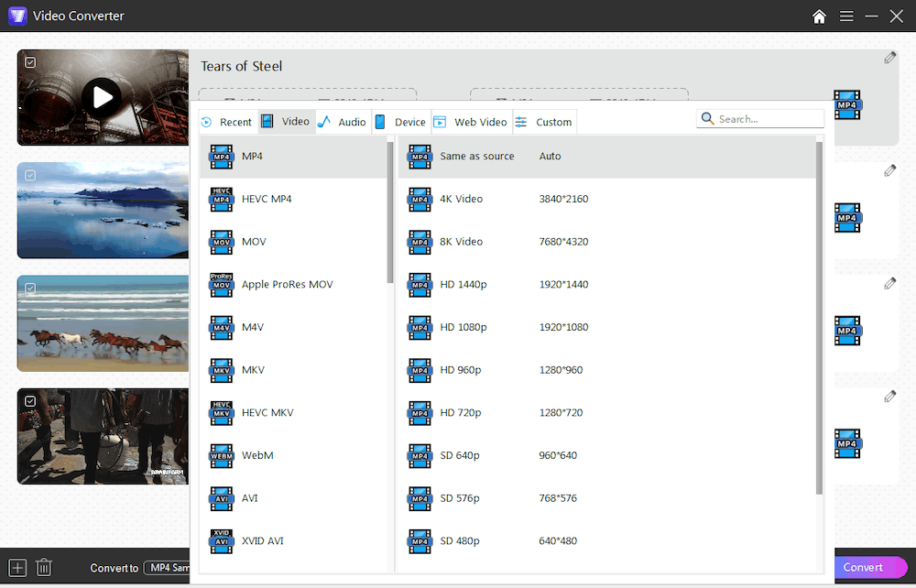Choose HD 1080p preset
916x588 pixels.
[607, 327]
